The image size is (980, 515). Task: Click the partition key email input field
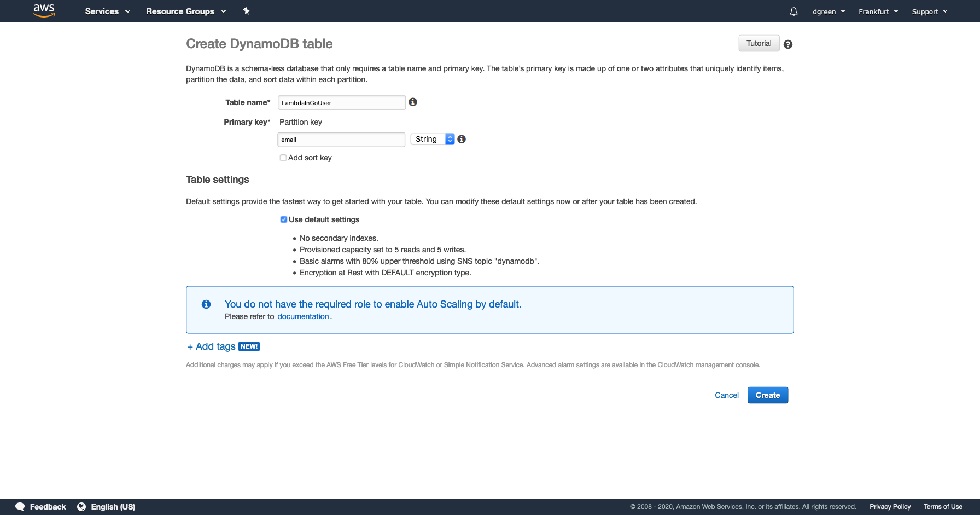point(341,140)
